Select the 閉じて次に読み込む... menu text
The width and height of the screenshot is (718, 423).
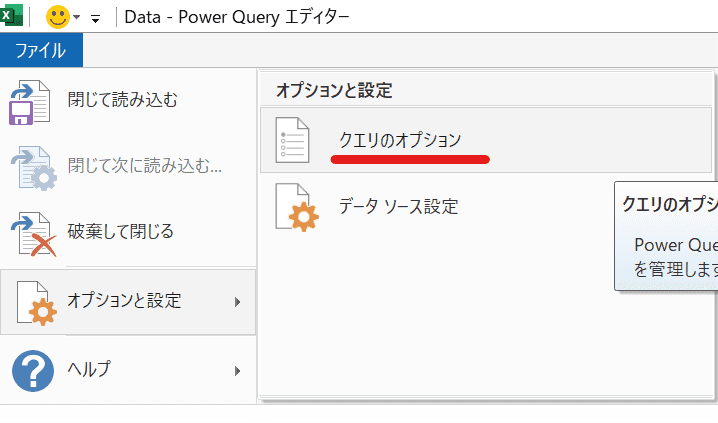click(x=145, y=165)
